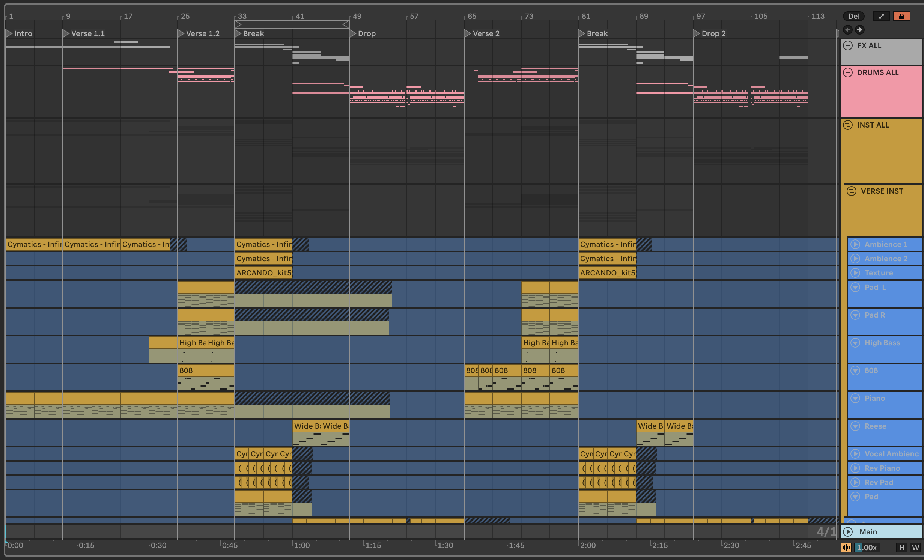This screenshot has width=924, height=560.
Task: Fold the FX ALL group track
Action: (x=848, y=45)
